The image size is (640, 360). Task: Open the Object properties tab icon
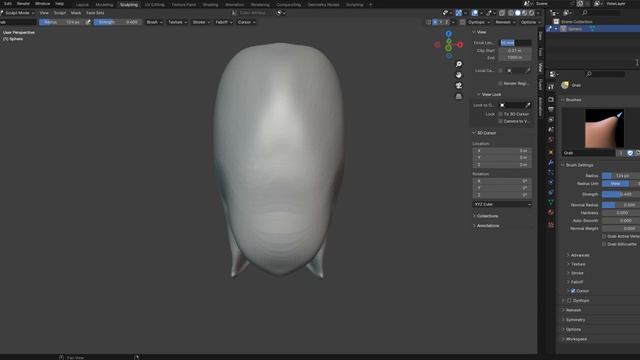[551, 152]
